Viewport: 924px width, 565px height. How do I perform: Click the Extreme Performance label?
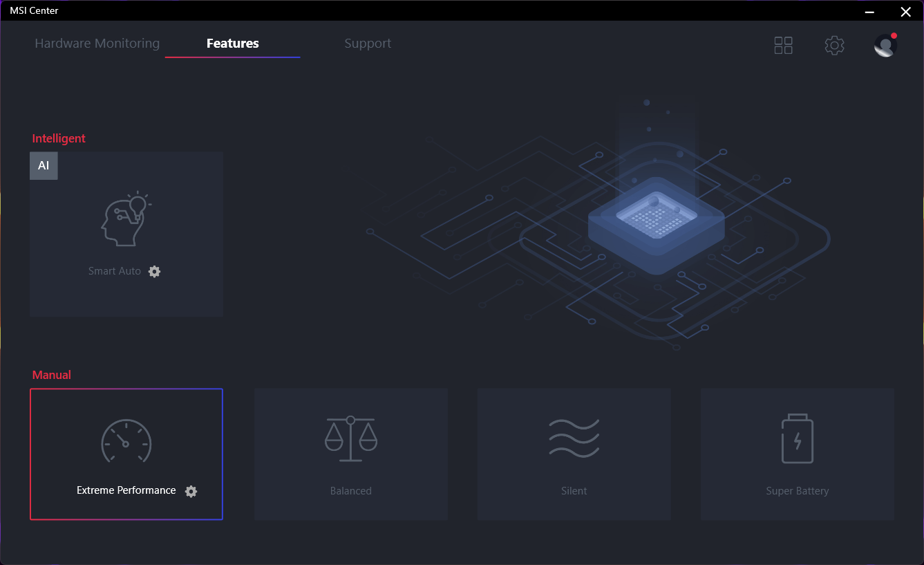(x=126, y=490)
